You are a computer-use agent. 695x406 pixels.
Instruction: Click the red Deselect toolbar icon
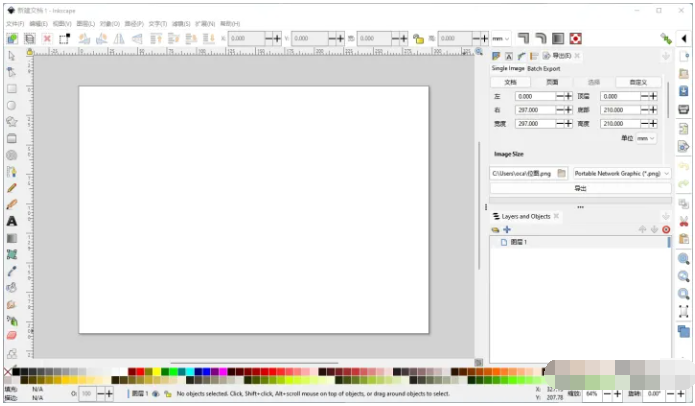[47, 38]
